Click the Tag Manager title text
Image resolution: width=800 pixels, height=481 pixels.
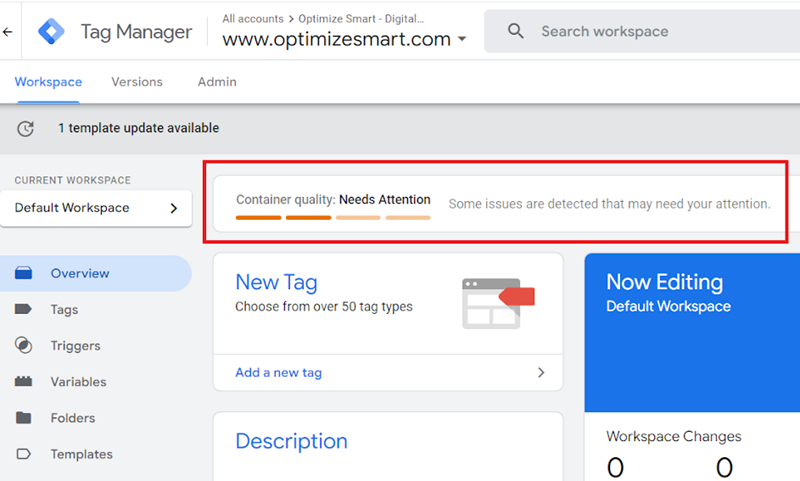tap(136, 32)
